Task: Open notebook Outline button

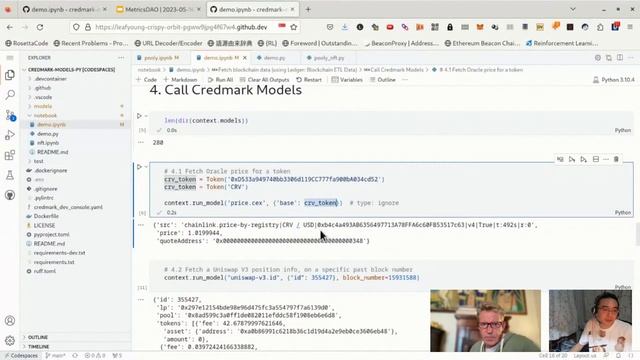Action: point(382,80)
